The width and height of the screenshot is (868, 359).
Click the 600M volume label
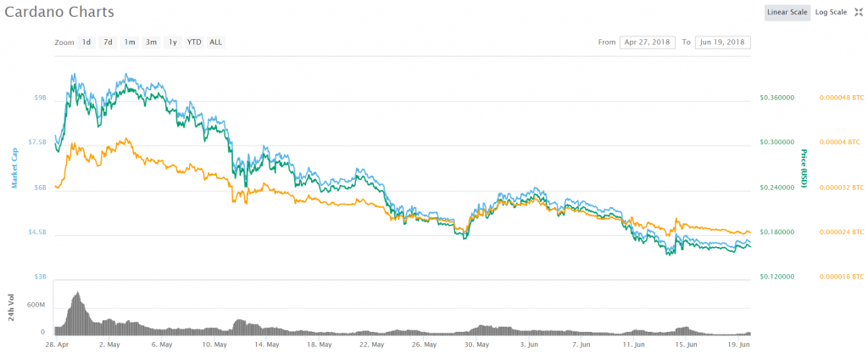pos(36,306)
